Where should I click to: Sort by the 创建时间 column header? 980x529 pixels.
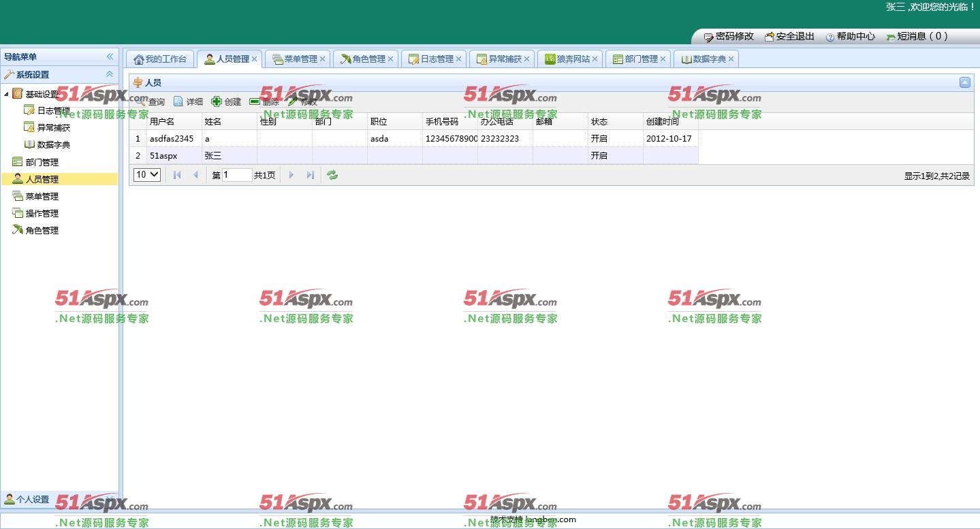tap(671, 122)
